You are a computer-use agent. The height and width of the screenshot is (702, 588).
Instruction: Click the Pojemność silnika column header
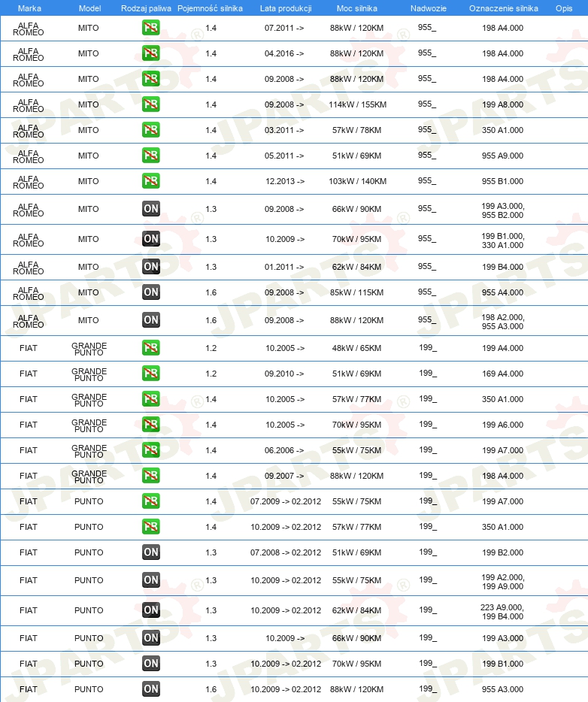click(x=210, y=8)
